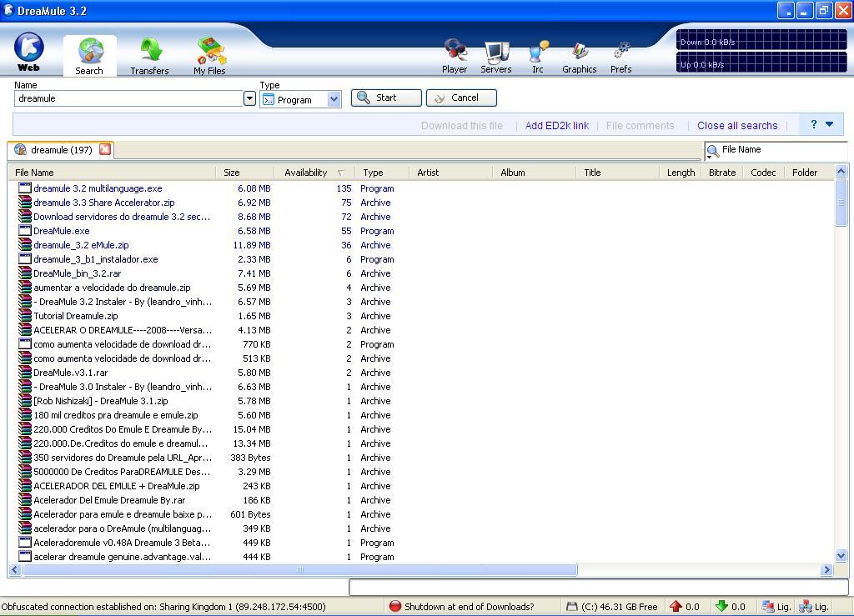
Task: Click archive icon of Tutorial Dreamule.zip
Action: coord(24,316)
